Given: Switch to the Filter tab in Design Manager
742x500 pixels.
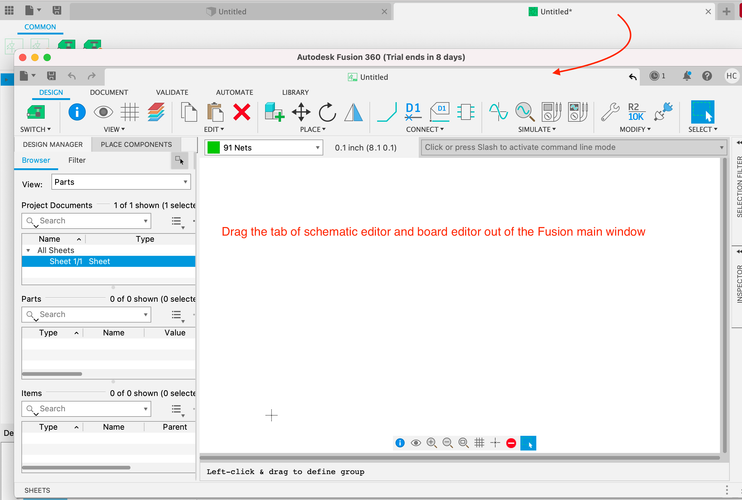Looking at the screenshot, I should [77, 160].
